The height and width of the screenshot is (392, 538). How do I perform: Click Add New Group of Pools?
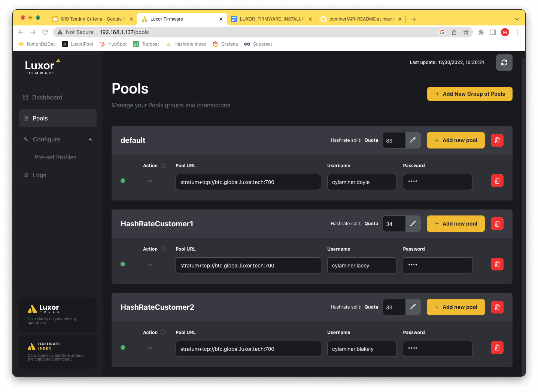(469, 94)
